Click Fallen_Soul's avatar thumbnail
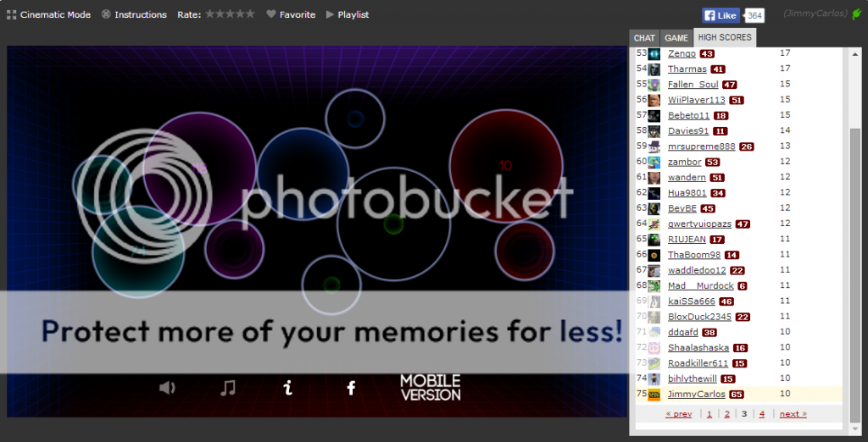This screenshot has height=442, width=868. coord(654,86)
